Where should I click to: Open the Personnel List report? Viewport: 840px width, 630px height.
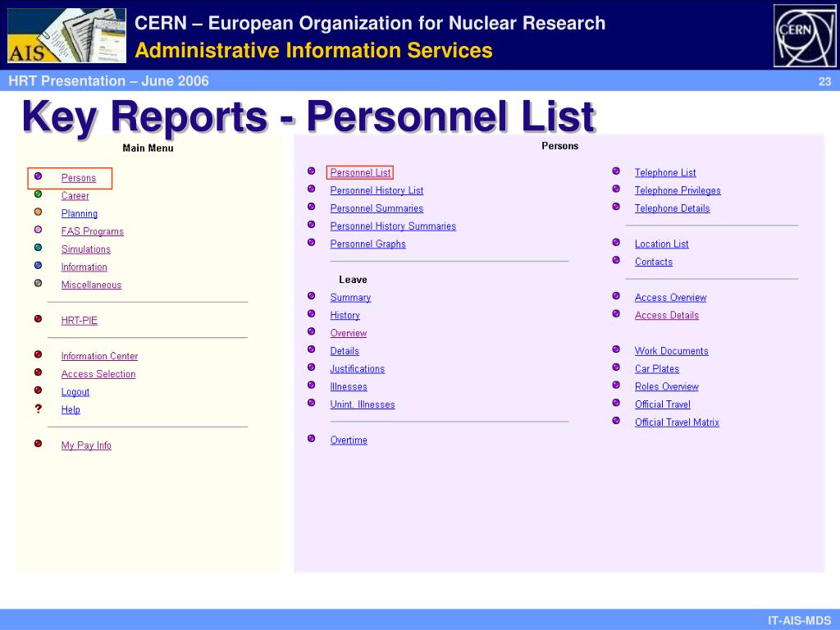pyautogui.click(x=360, y=172)
